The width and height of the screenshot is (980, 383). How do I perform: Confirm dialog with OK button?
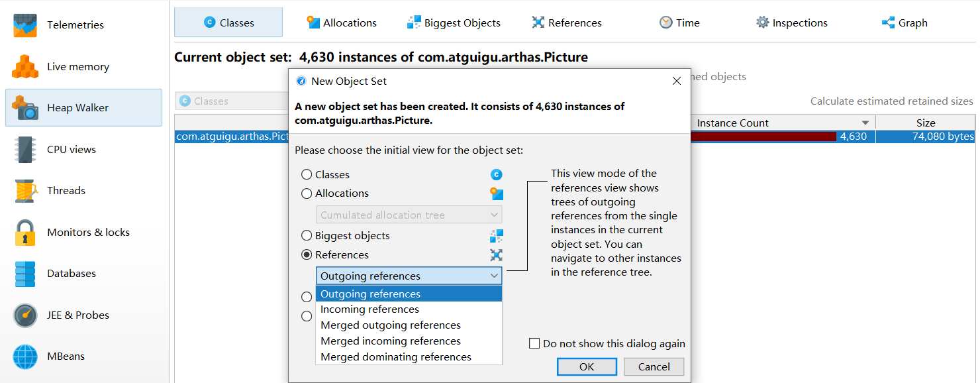pos(587,367)
